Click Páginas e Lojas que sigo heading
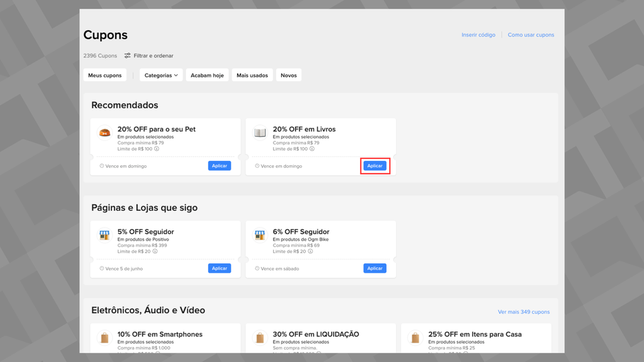This screenshot has height=362, width=644. point(144,207)
